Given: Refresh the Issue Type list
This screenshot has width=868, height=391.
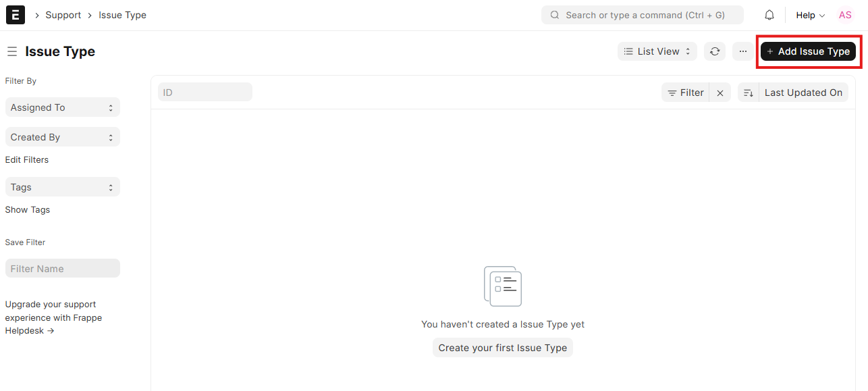Looking at the screenshot, I should [x=715, y=51].
